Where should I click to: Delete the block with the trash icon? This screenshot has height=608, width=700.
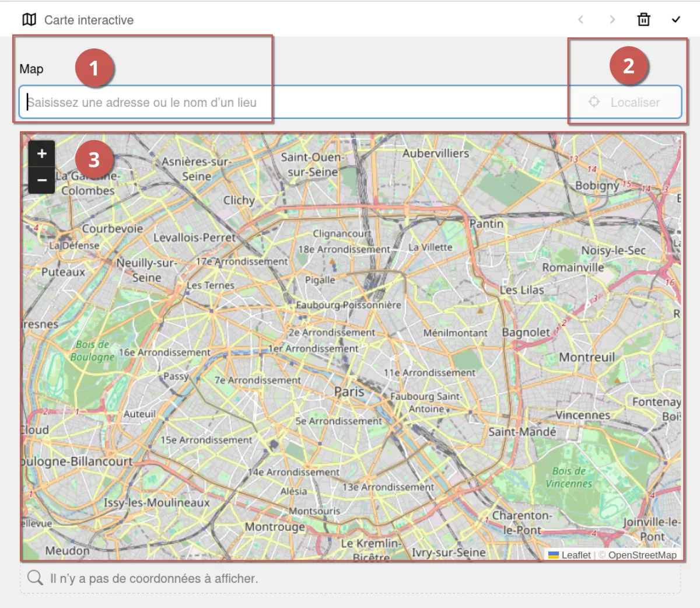[x=643, y=20]
